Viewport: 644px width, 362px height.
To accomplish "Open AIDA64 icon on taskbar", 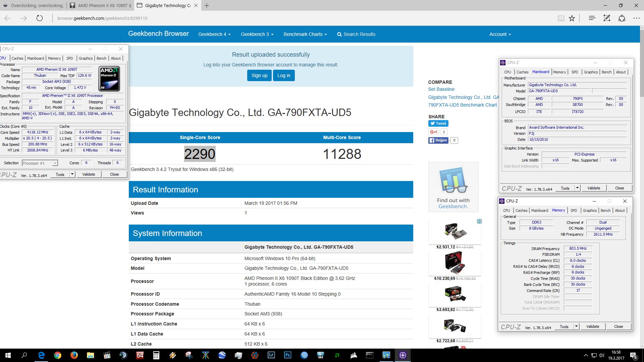I will (140, 355).
